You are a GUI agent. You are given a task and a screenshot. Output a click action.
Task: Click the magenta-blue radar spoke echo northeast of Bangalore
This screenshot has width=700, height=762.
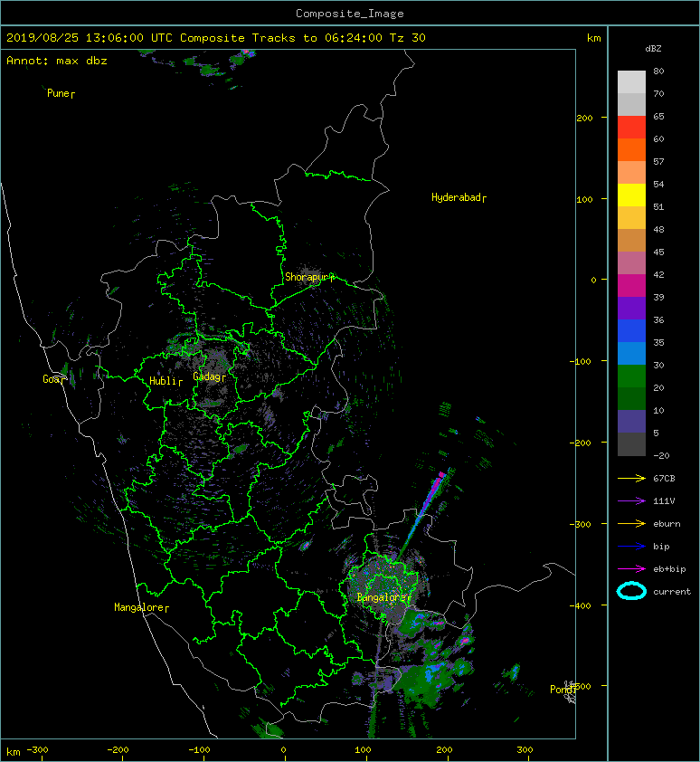[x=421, y=514]
